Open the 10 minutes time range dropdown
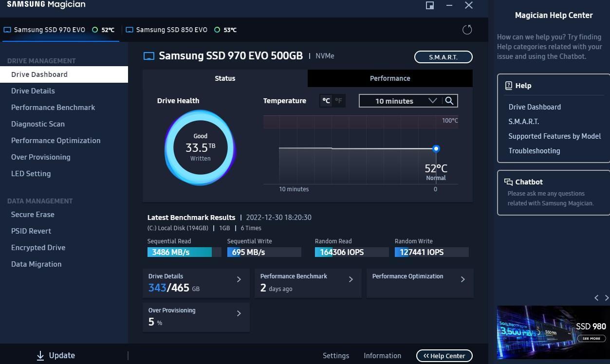The height and width of the screenshot is (364, 610). coord(401,101)
